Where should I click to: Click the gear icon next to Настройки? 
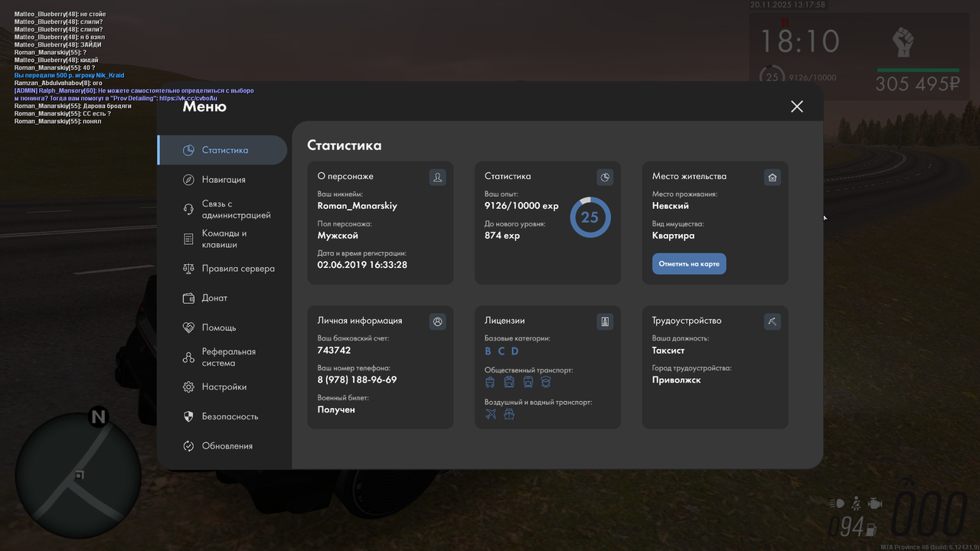coord(188,387)
